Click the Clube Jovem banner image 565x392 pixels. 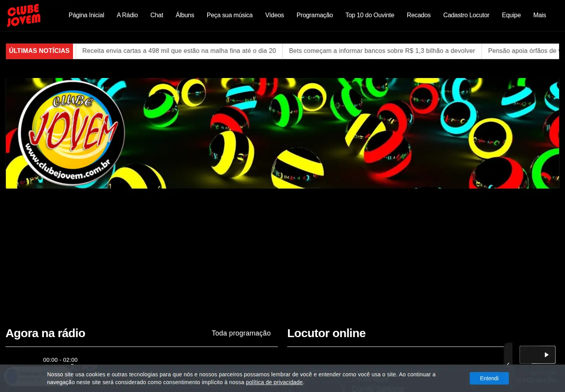click(x=282, y=133)
